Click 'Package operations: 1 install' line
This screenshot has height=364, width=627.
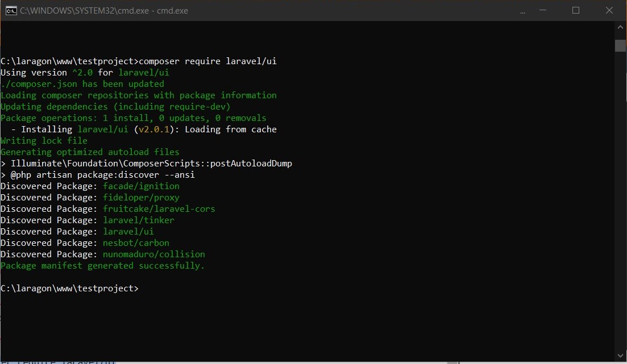(133, 118)
